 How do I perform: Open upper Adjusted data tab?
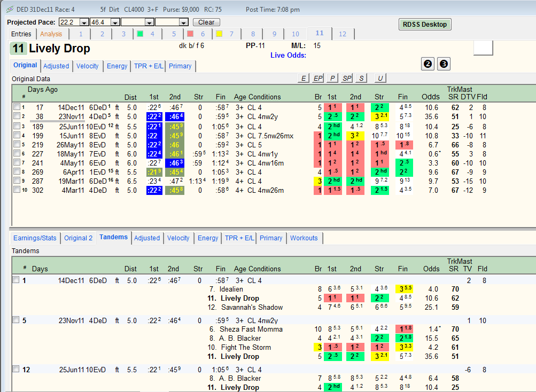coord(56,66)
